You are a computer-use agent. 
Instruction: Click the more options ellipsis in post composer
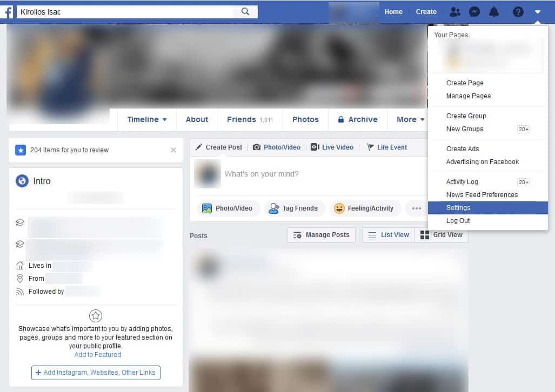tap(416, 208)
